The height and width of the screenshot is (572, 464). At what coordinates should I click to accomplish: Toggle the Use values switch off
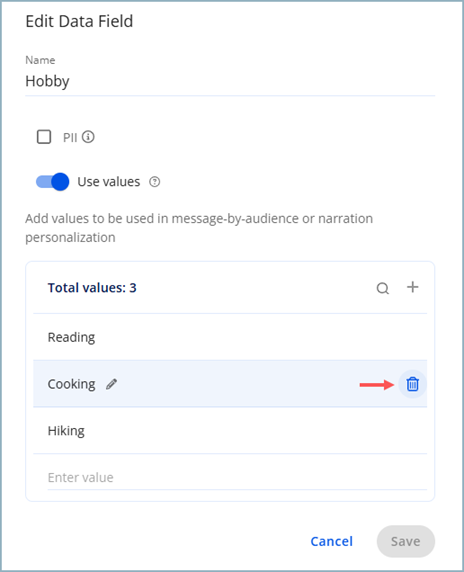pyautogui.click(x=53, y=182)
